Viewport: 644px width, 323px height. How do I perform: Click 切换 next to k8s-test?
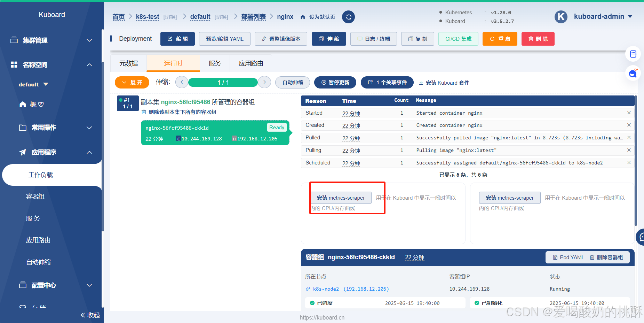coord(170,17)
